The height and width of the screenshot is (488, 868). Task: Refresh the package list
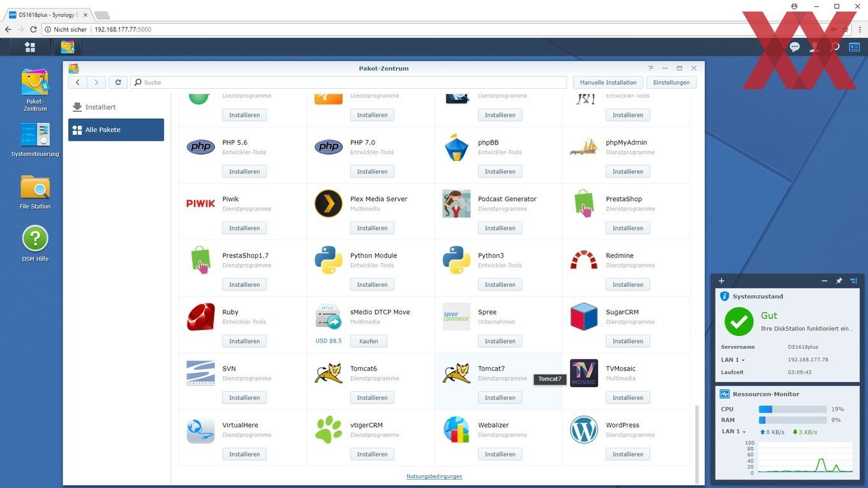[x=118, y=82]
